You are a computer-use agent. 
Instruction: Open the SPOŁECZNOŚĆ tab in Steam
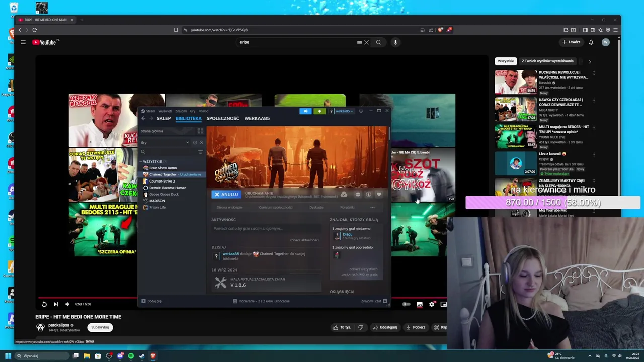click(223, 119)
